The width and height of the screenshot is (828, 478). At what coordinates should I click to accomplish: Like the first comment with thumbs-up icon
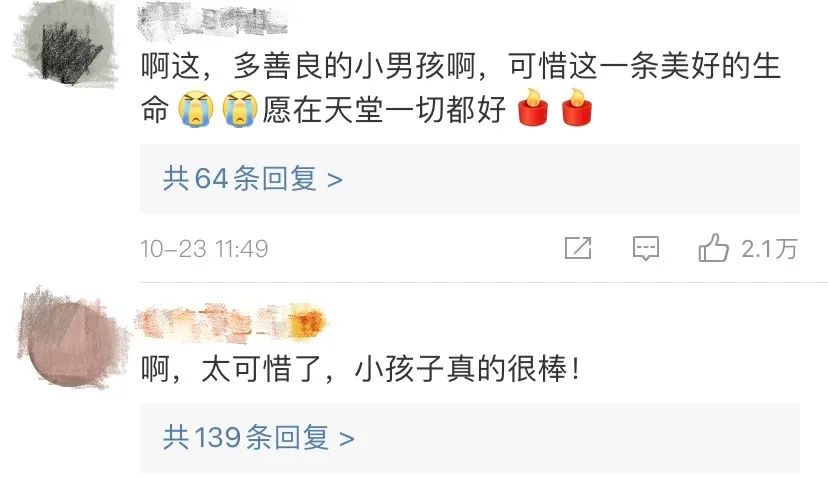713,248
